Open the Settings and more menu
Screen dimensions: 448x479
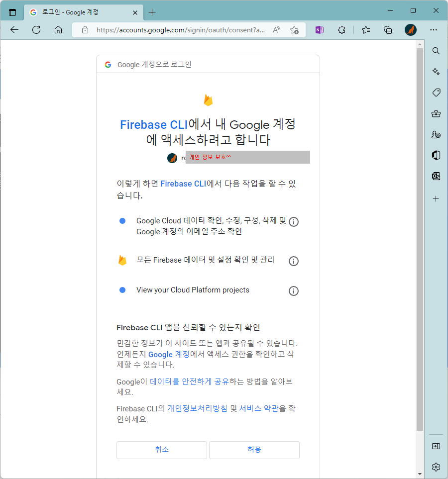click(434, 30)
